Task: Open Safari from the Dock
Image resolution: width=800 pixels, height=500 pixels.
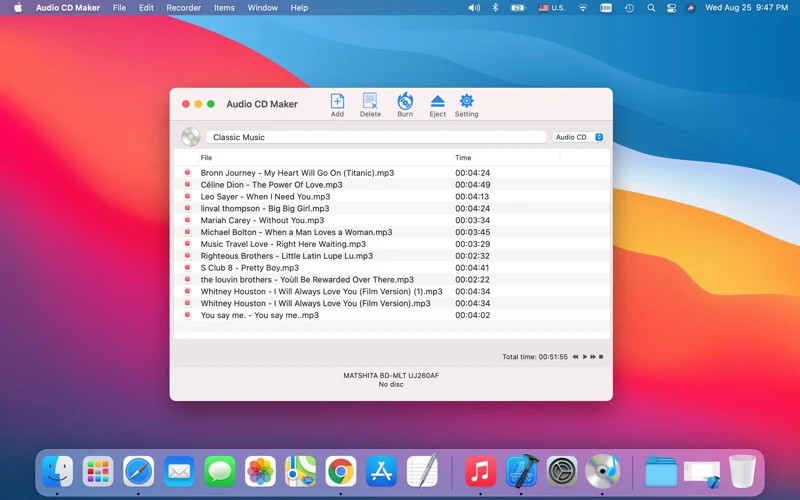Action: pyautogui.click(x=138, y=471)
